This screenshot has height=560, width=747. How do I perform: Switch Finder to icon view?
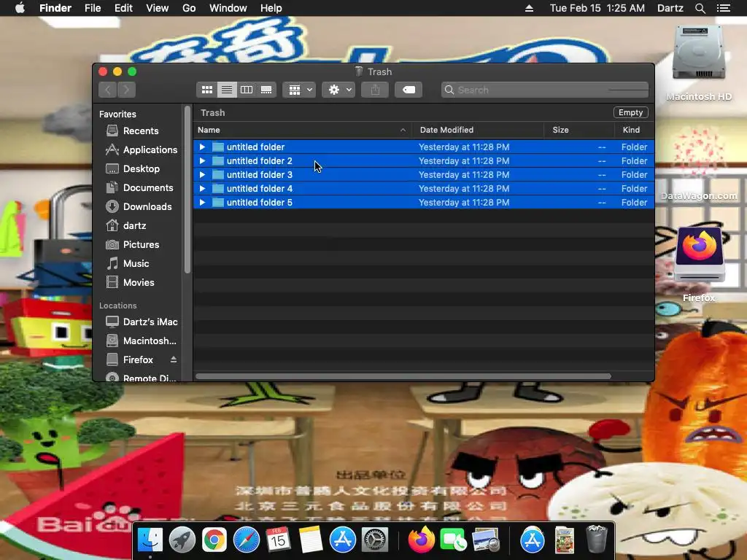click(206, 90)
